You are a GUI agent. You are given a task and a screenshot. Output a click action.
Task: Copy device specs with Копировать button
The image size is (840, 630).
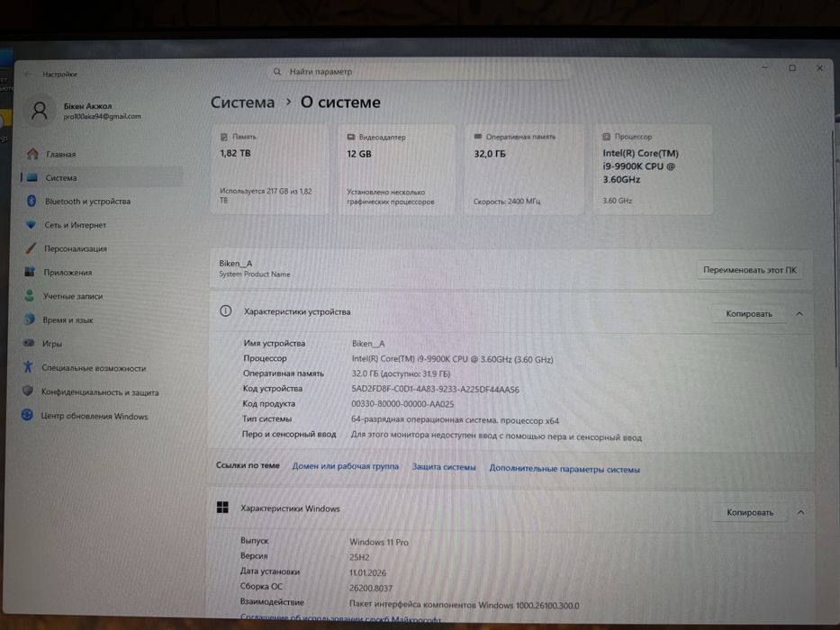click(749, 313)
